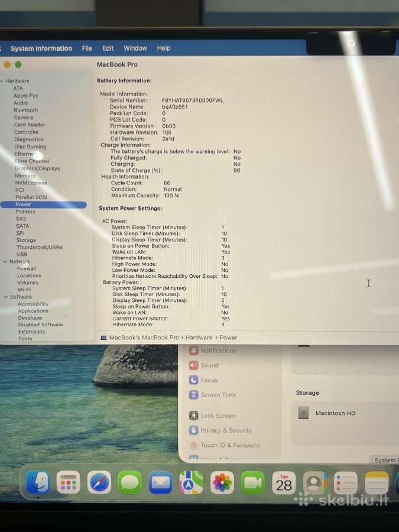Collapse the Network section in sidebar
This screenshot has width=399, height=532.
coord(5,262)
